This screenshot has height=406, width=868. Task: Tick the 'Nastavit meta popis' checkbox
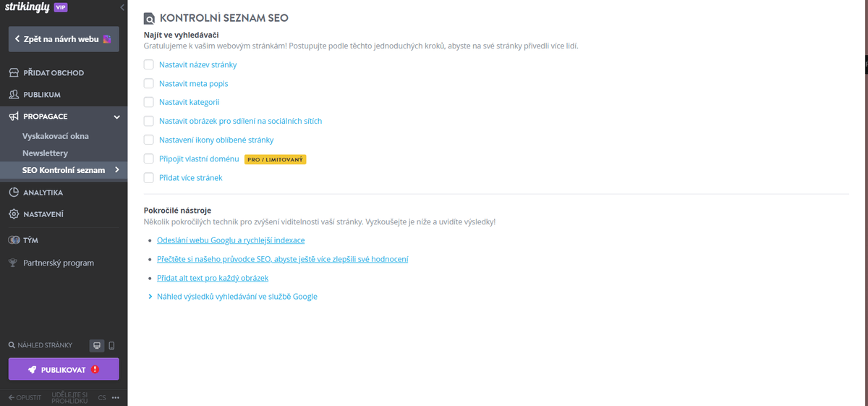(x=149, y=83)
